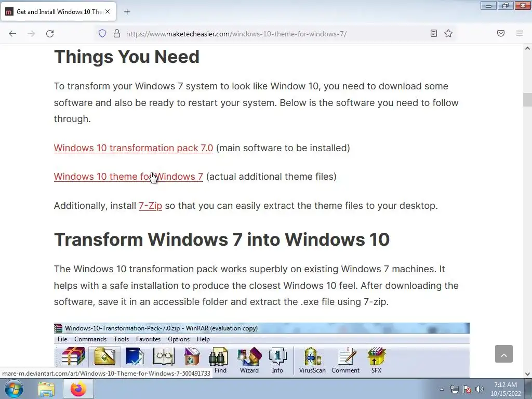The image size is (532, 399).
Task: Open network status tray icon
Action: tap(454, 389)
